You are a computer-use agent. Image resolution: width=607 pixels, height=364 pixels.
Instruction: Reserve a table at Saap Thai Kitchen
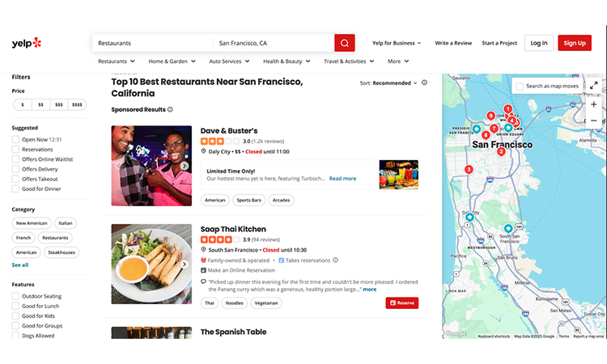pyautogui.click(x=401, y=303)
